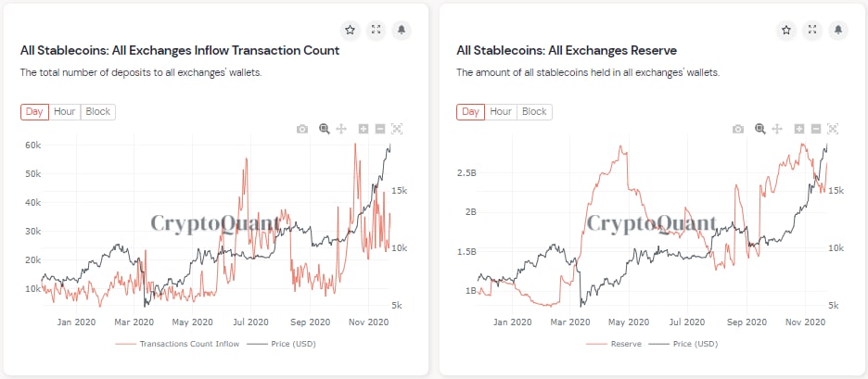Click the alert bell on the Reserve chart
This screenshot has width=868, height=379.
[837, 30]
